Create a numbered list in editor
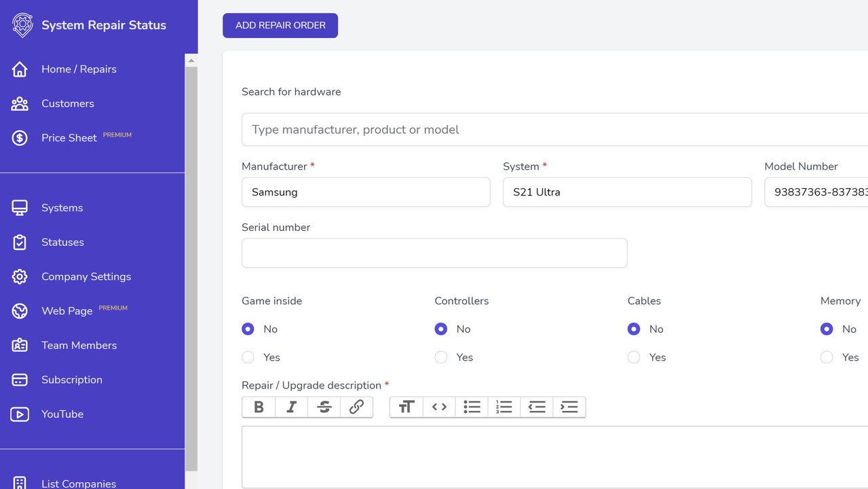Image resolution: width=868 pixels, height=489 pixels. pos(504,407)
